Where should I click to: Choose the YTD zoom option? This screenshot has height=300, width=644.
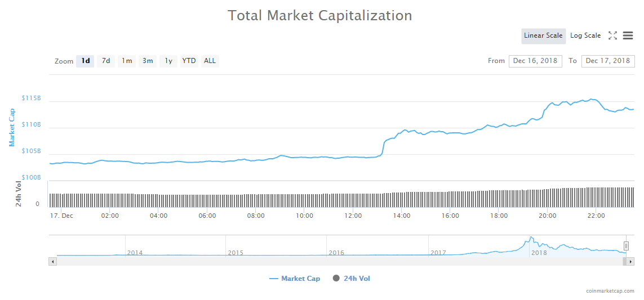[189, 61]
